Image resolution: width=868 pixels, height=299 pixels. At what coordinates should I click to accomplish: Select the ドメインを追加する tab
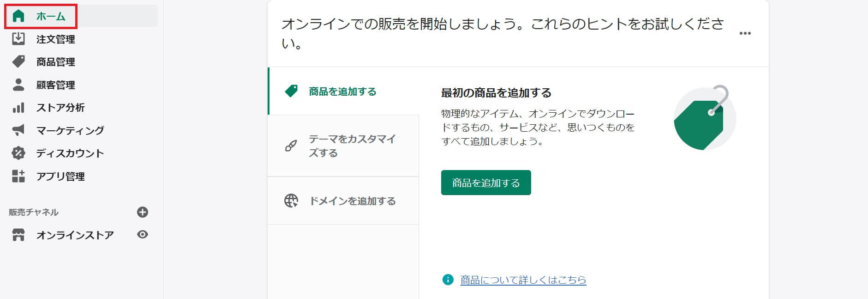pos(352,201)
